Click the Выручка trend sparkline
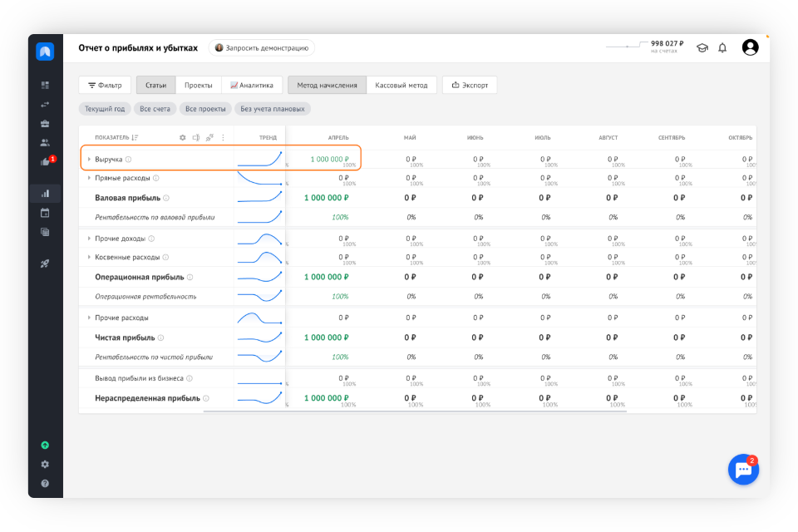 (259, 159)
